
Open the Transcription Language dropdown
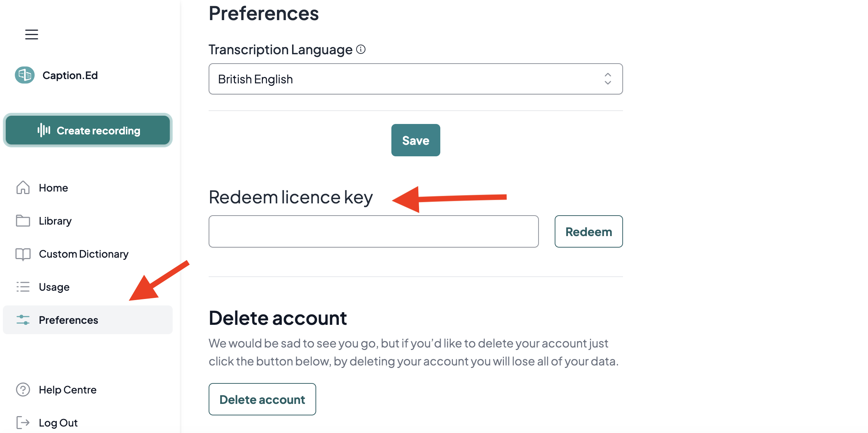click(415, 79)
